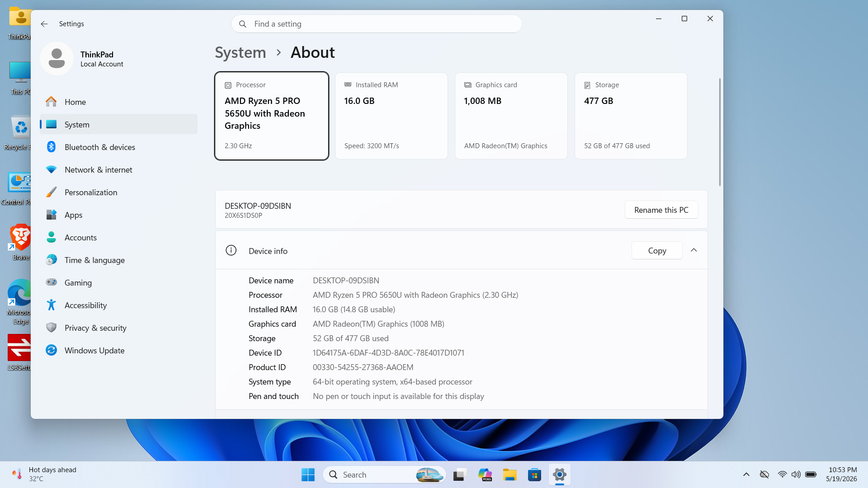Select the Control Panel desktop icon

point(17,188)
